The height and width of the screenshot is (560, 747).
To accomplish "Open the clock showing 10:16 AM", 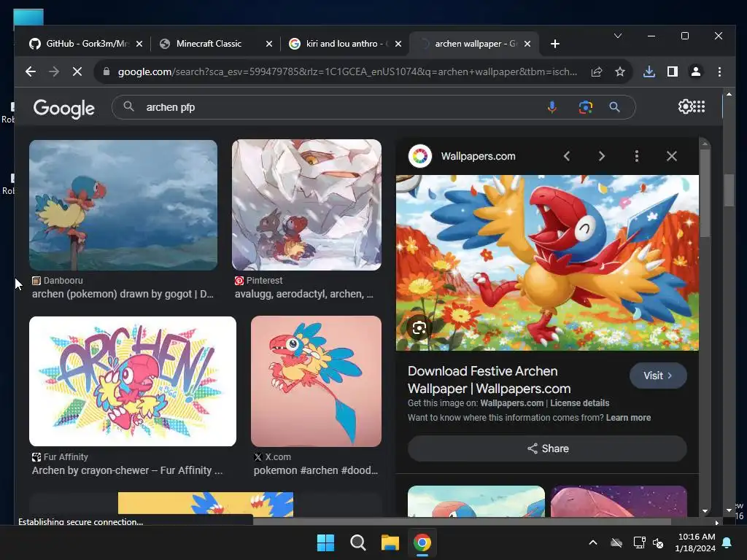I will click(695, 542).
